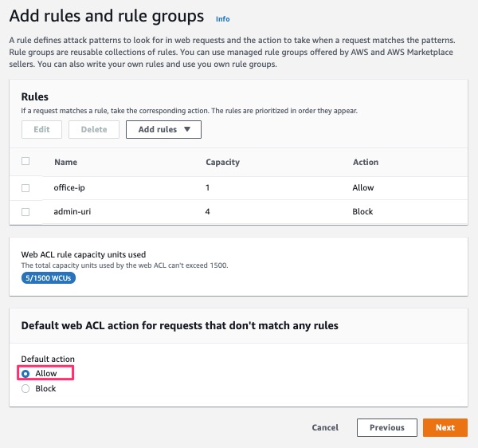Click the office-ip rule name
Image resolution: width=478 pixels, height=448 pixels.
69,187
